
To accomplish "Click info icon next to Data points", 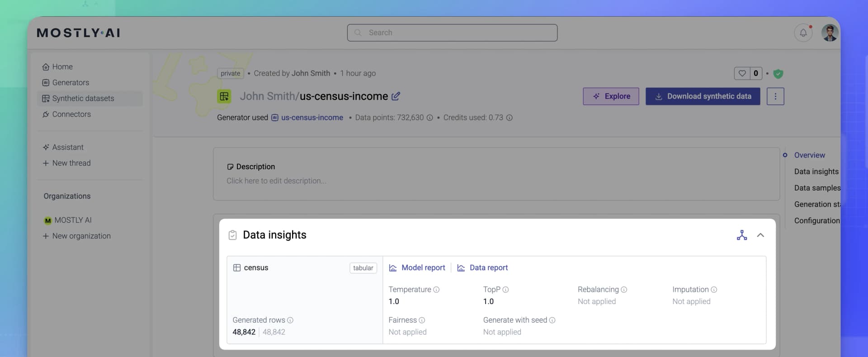I will (x=429, y=118).
